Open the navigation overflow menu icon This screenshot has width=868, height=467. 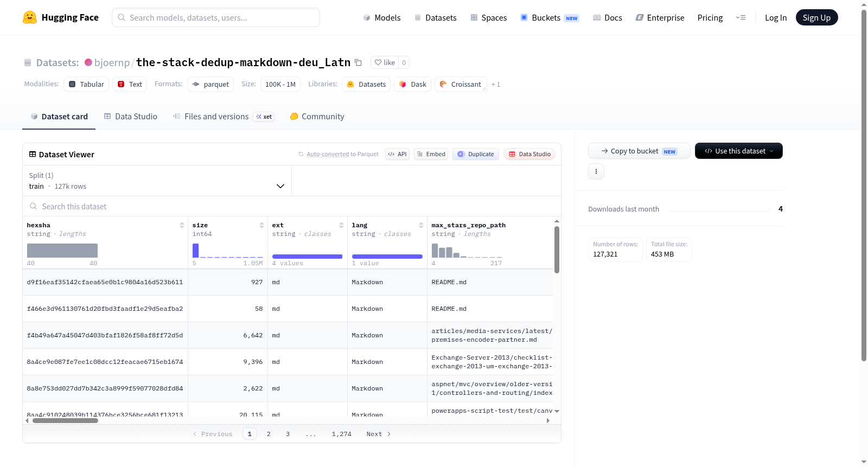click(x=741, y=17)
